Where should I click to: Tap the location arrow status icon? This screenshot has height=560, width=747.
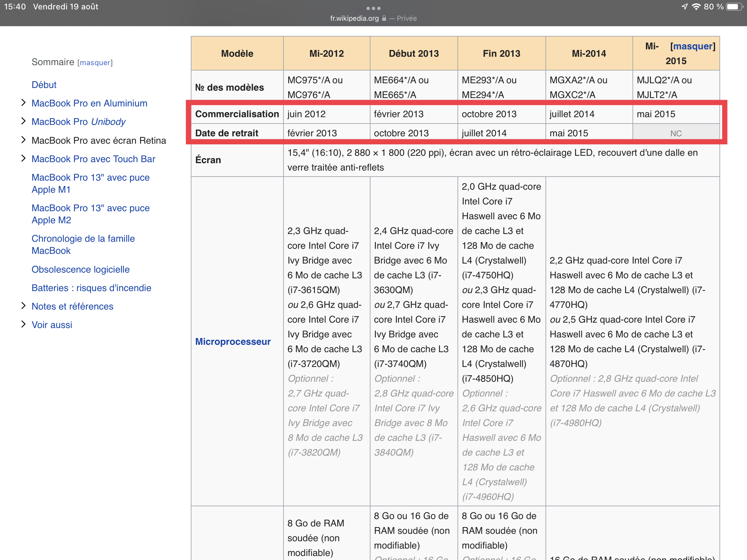pyautogui.click(x=684, y=7)
